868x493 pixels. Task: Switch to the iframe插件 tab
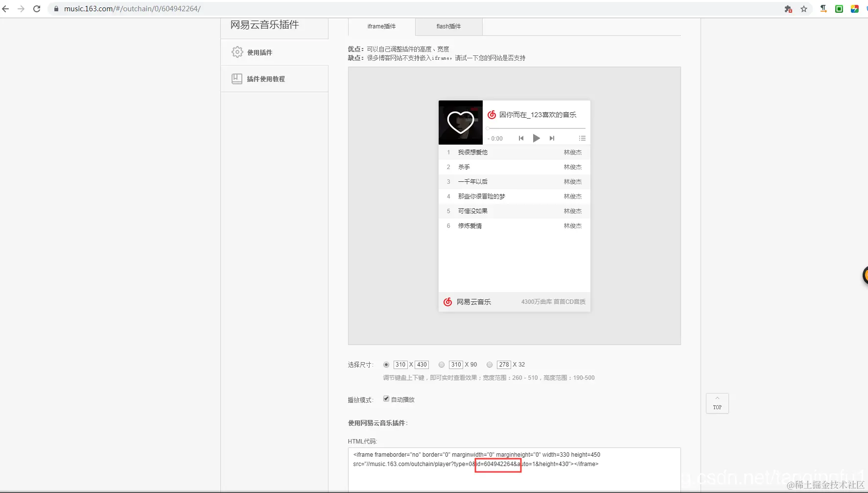click(381, 26)
